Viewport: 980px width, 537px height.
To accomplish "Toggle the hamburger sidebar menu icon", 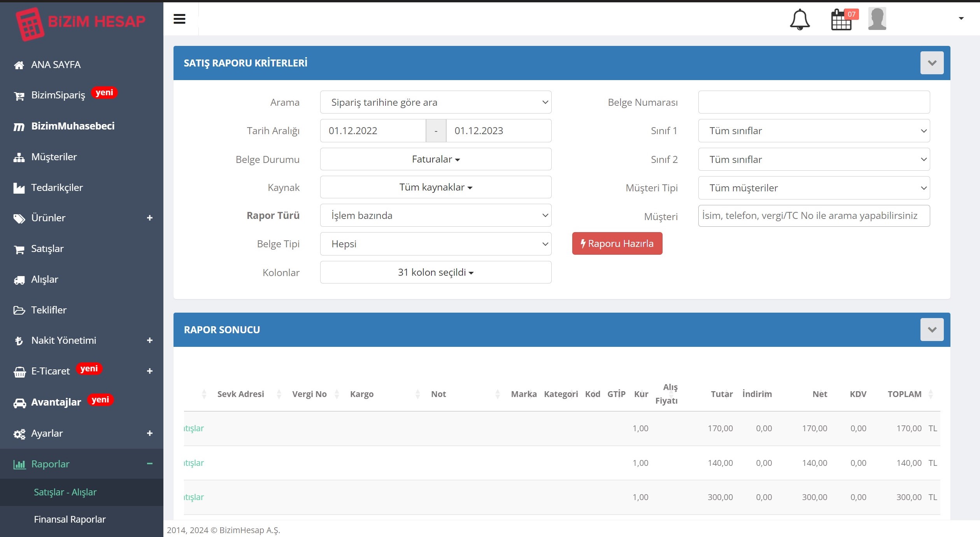I will click(179, 19).
